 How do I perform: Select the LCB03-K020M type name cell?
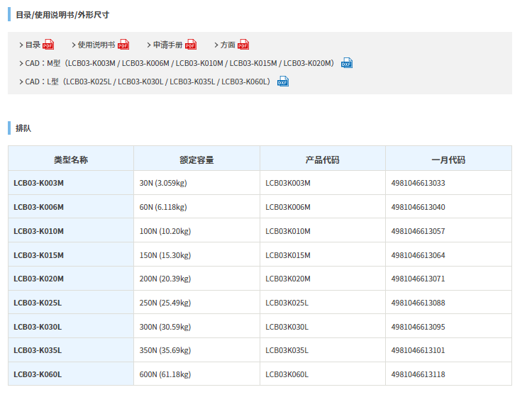[x=71, y=279]
